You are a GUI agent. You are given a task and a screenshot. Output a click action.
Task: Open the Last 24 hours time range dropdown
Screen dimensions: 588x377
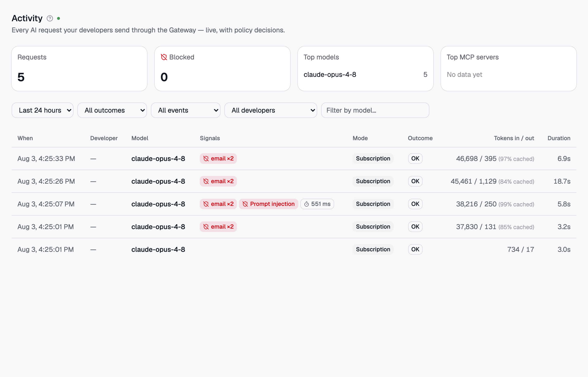(43, 110)
